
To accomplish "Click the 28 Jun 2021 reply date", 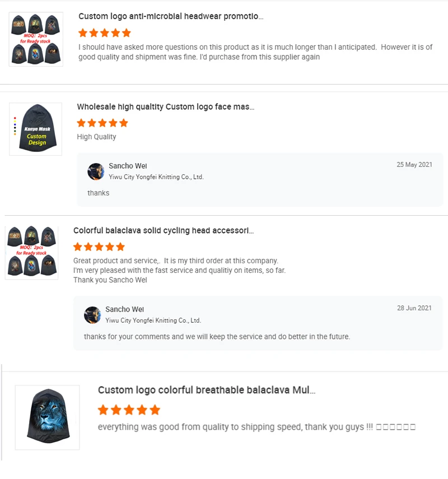I will [414, 308].
